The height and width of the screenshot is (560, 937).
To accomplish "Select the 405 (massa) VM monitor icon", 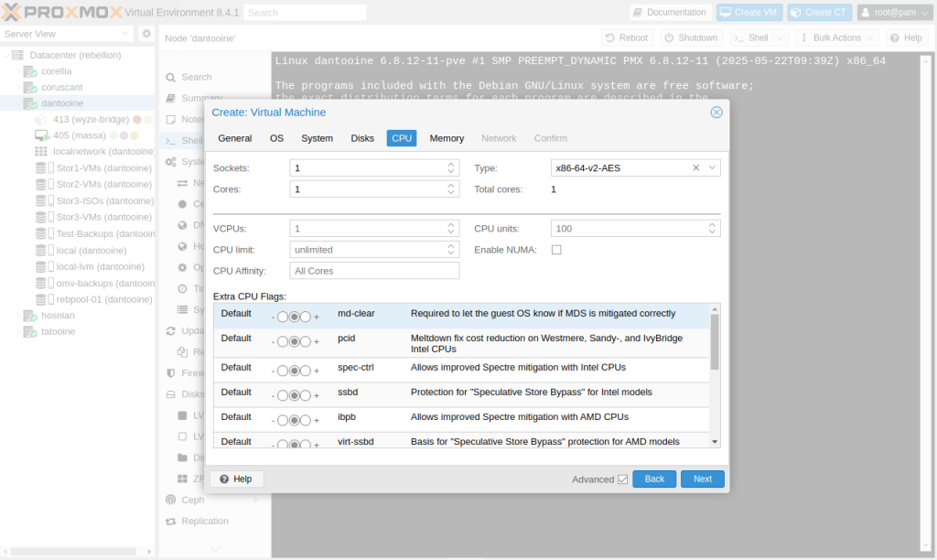I will pyautogui.click(x=42, y=135).
